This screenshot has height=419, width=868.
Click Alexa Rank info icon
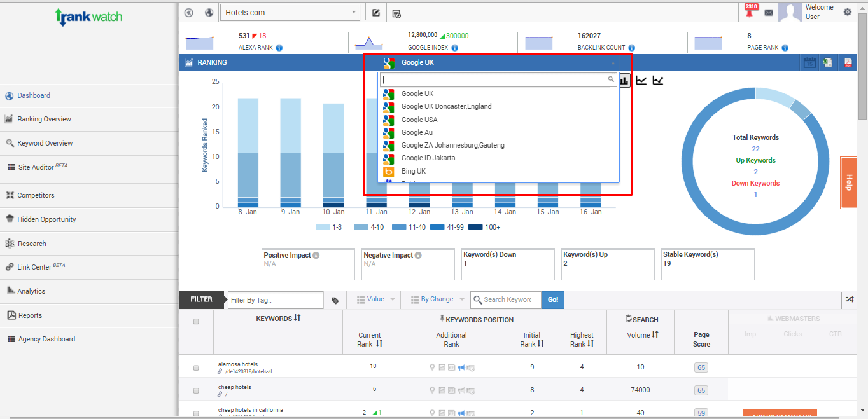(279, 48)
